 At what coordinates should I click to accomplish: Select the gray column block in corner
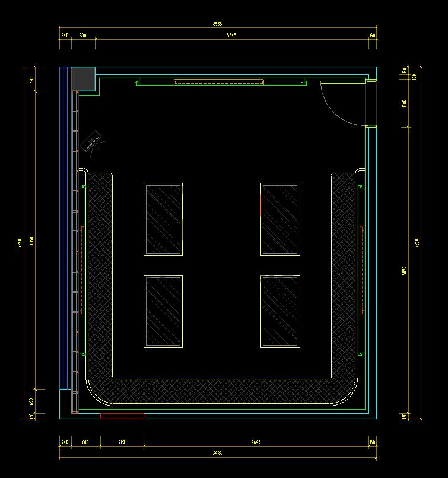[83, 77]
